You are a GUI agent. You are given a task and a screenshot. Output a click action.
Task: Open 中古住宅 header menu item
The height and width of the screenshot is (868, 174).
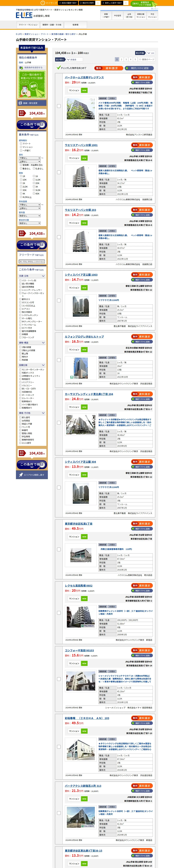[x=117, y=15]
